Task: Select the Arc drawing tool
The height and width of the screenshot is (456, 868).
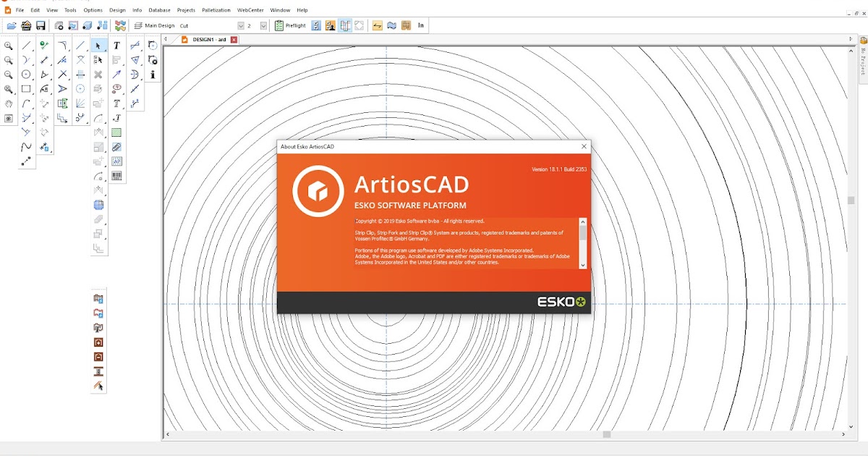Action: 26,104
